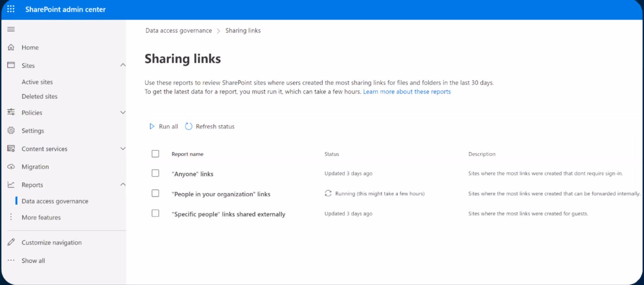Image resolution: width=644 pixels, height=285 pixels.
Task: Click the Report name column header
Action: pyautogui.click(x=187, y=154)
